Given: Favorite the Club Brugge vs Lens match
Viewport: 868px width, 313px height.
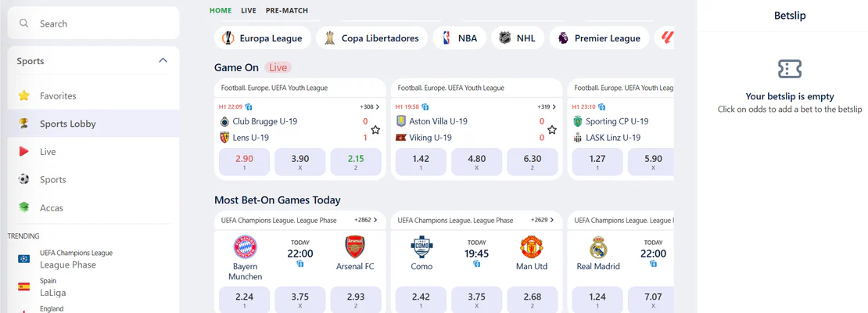Looking at the screenshot, I should (x=375, y=130).
